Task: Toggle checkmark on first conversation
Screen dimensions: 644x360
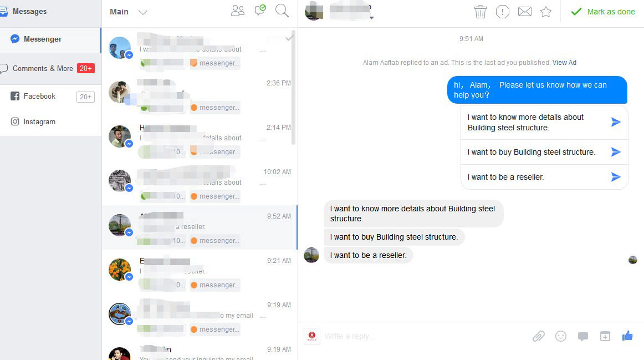Action: pyautogui.click(x=290, y=37)
